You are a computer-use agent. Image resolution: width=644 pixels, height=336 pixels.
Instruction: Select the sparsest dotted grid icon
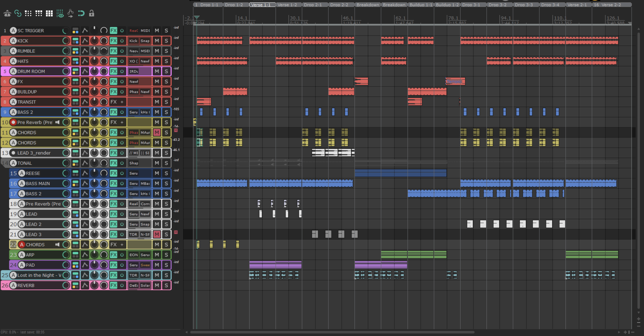pos(28,13)
